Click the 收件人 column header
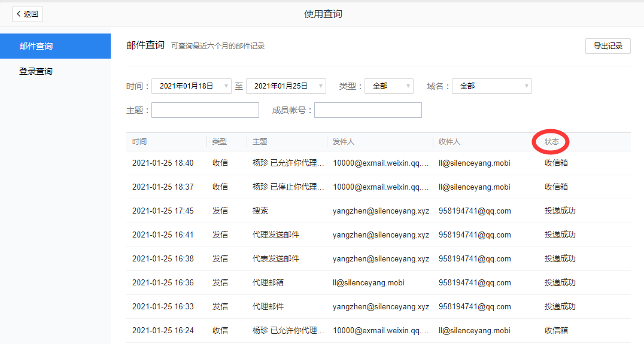This screenshot has height=344, width=644. click(449, 142)
